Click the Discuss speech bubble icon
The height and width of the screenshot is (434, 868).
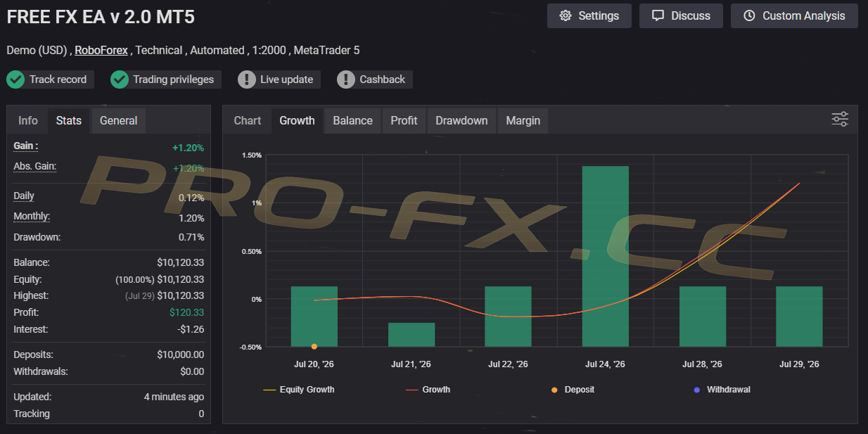click(x=658, y=15)
